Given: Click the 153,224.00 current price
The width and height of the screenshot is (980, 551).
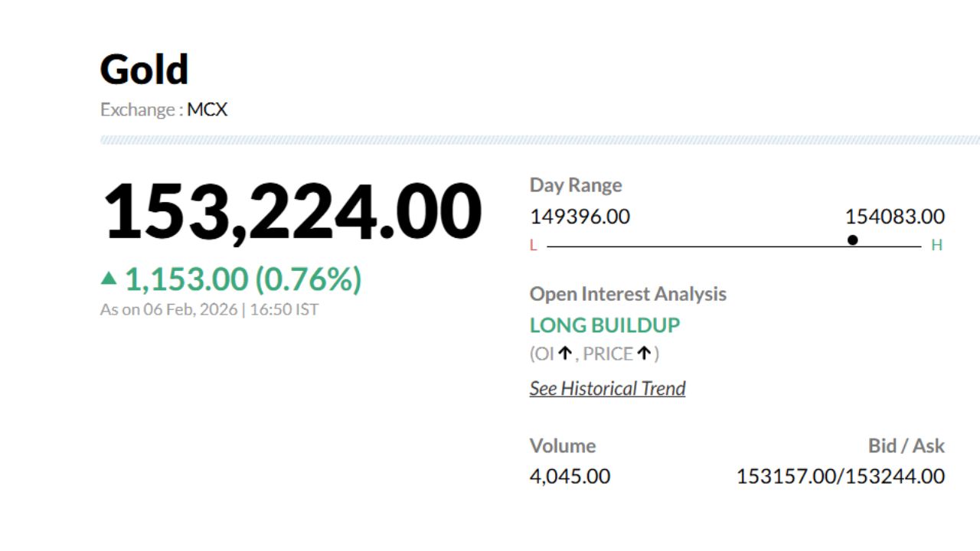Looking at the screenshot, I should pyautogui.click(x=292, y=212).
